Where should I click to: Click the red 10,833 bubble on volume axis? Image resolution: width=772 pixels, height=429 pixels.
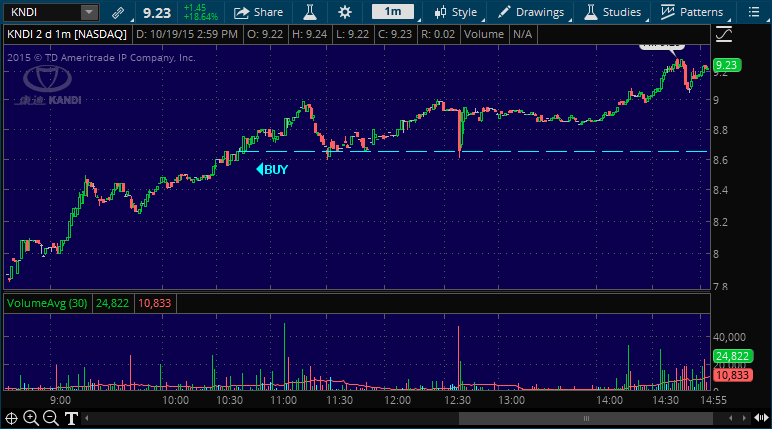pyautogui.click(x=733, y=375)
